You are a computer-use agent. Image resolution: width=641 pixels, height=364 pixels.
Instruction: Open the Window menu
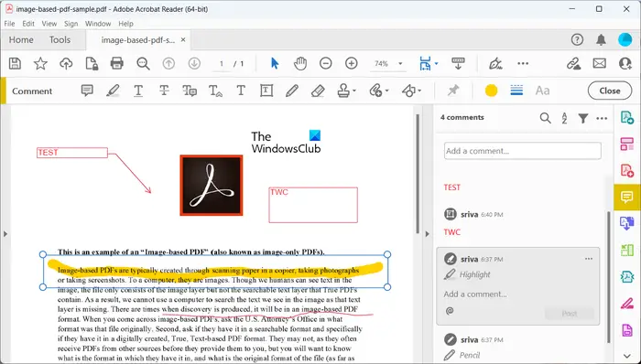pos(98,24)
